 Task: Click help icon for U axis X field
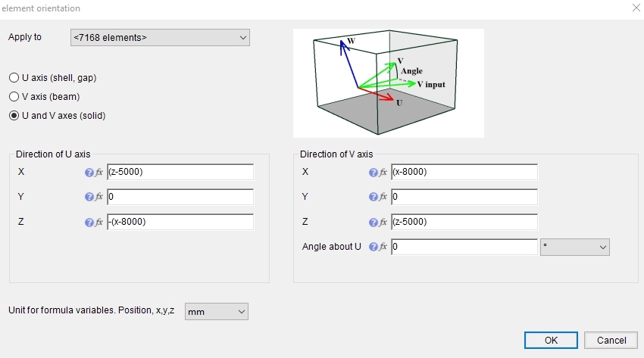coord(89,173)
